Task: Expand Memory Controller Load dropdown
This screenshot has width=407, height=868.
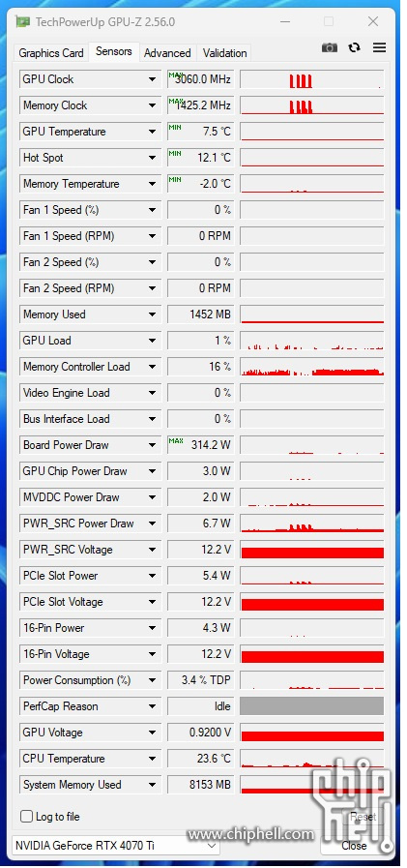Action: [152, 367]
